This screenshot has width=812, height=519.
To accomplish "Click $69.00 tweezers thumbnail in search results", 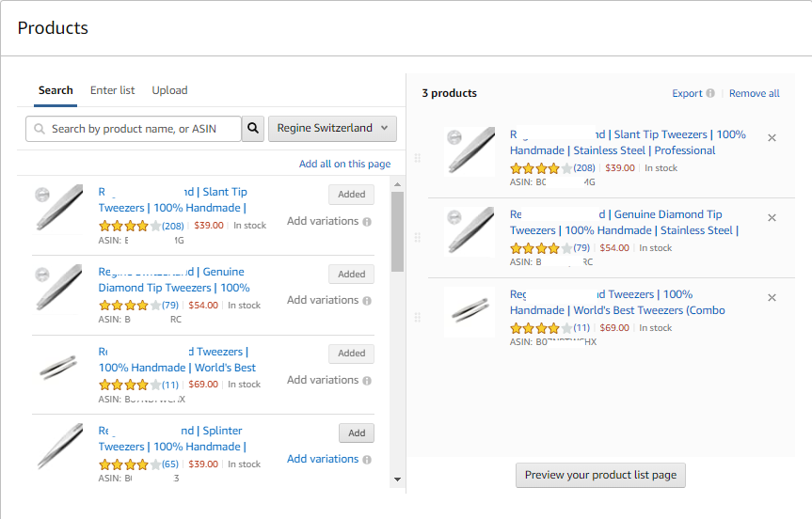I will point(58,367).
